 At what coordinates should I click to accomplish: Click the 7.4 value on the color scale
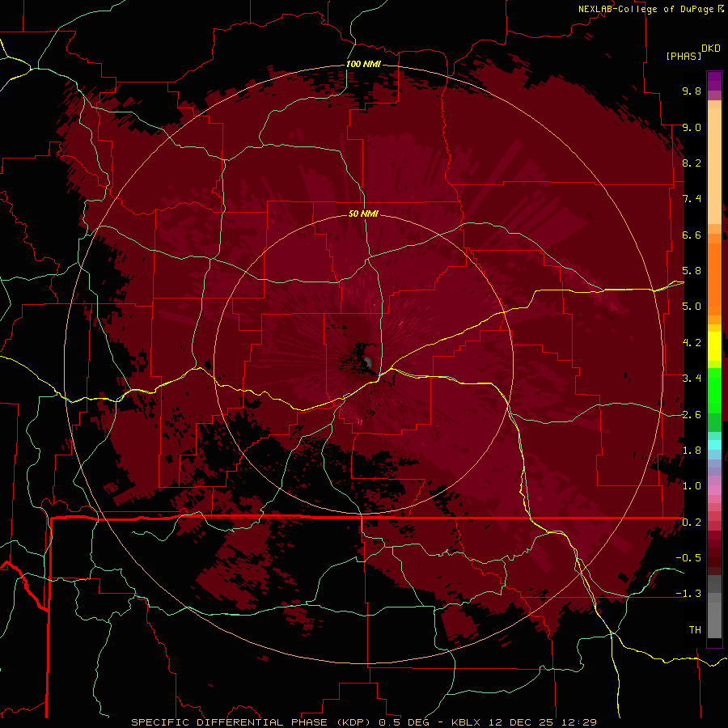[x=692, y=199]
